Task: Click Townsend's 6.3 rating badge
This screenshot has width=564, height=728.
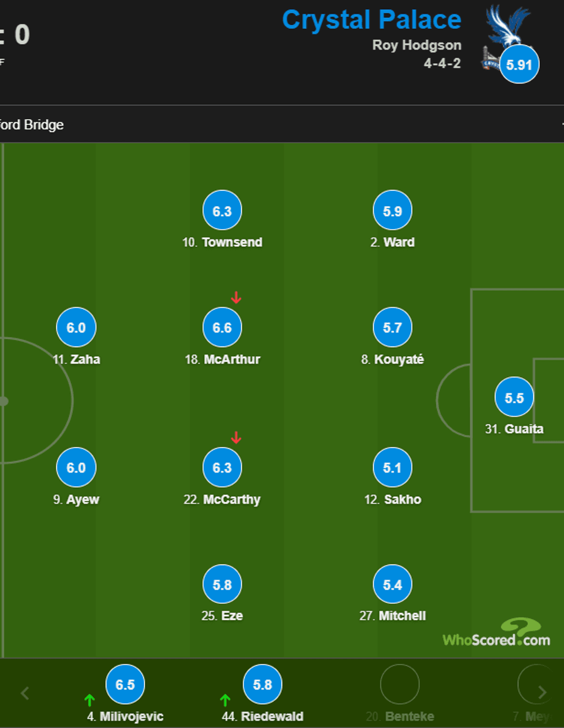Action: tap(222, 211)
